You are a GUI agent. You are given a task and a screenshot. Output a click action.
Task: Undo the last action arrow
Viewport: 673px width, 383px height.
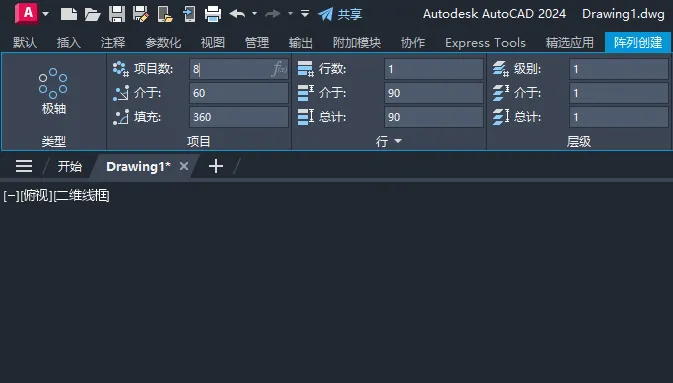237,14
